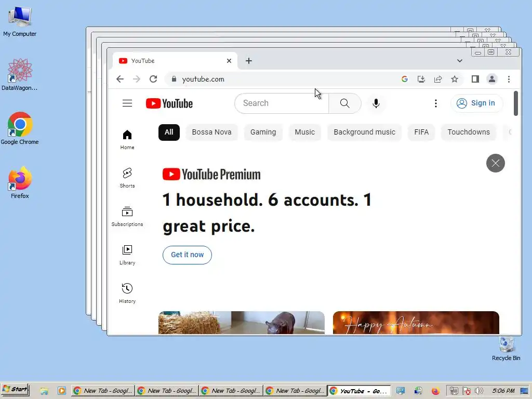532x399 pixels.
Task: Search with your voice microphone icon
Action: tap(376, 103)
